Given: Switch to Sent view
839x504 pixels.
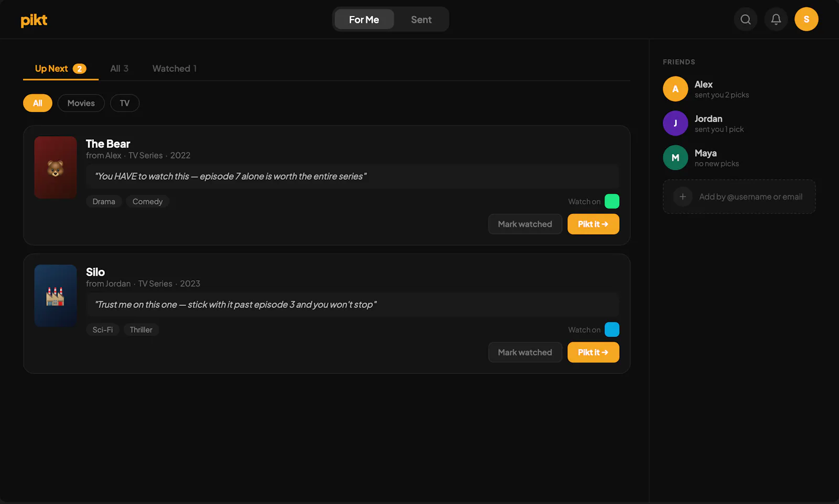Looking at the screenshot, I should pos(421,19).
